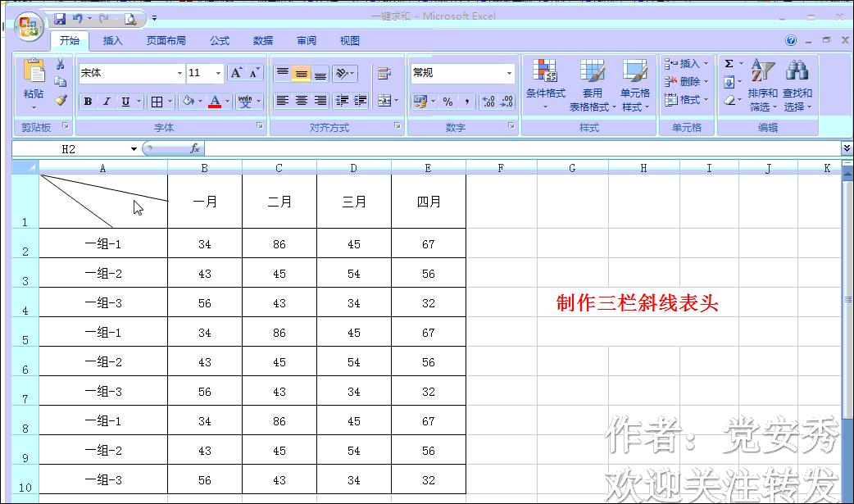
Task: Apply red font color
Action: [x=215, y=102]
